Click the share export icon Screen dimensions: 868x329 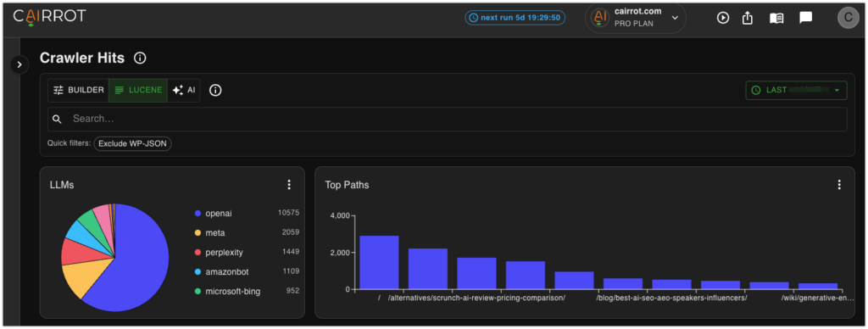pyautogui.click(x=748, y=18)
